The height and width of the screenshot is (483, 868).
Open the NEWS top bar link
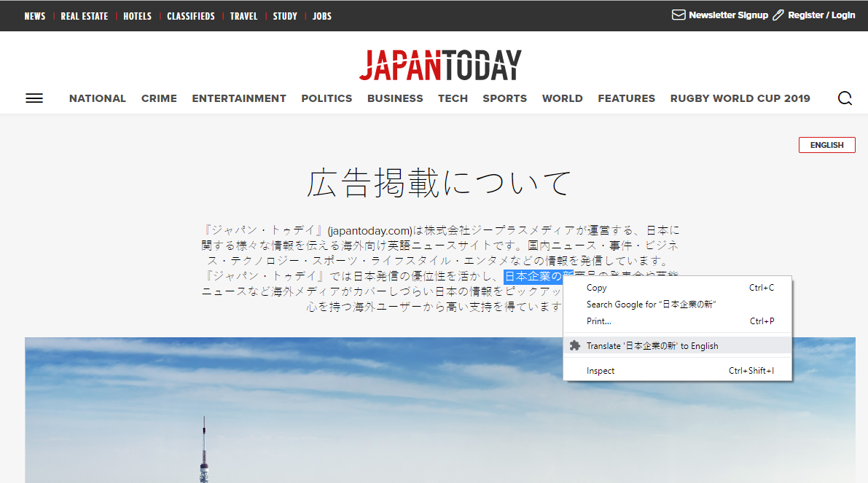click(35, 16)
